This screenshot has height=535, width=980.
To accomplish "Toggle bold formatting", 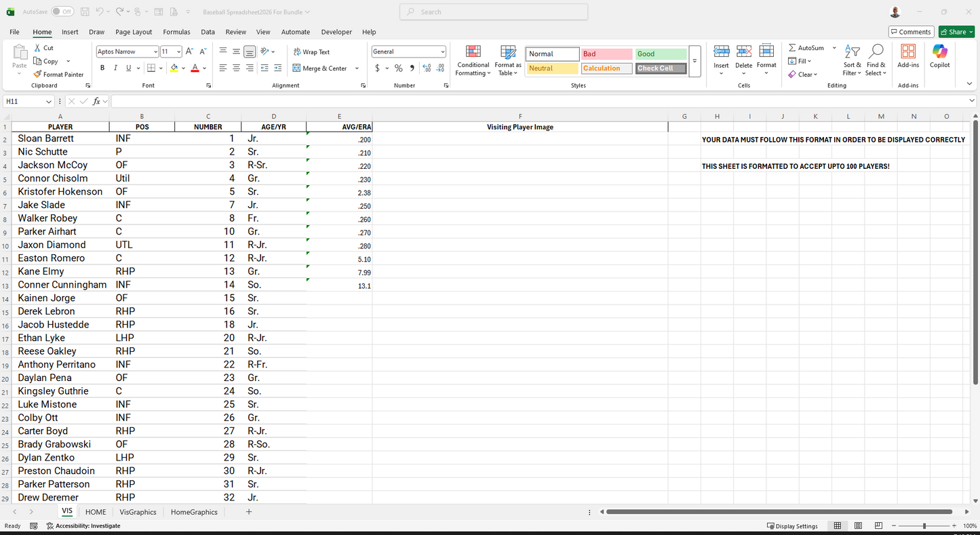I will (x=102, y=68).
